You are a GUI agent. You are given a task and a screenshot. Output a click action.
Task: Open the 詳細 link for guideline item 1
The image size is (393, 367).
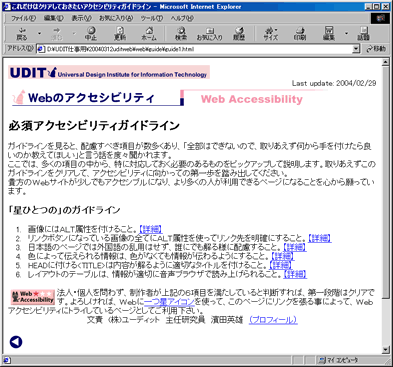[x=151, y=229]
